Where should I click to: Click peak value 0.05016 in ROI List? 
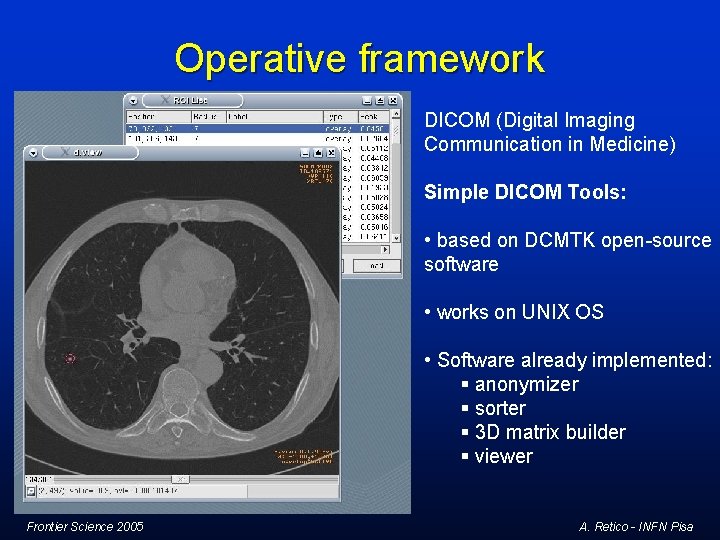tap(374, 227)
